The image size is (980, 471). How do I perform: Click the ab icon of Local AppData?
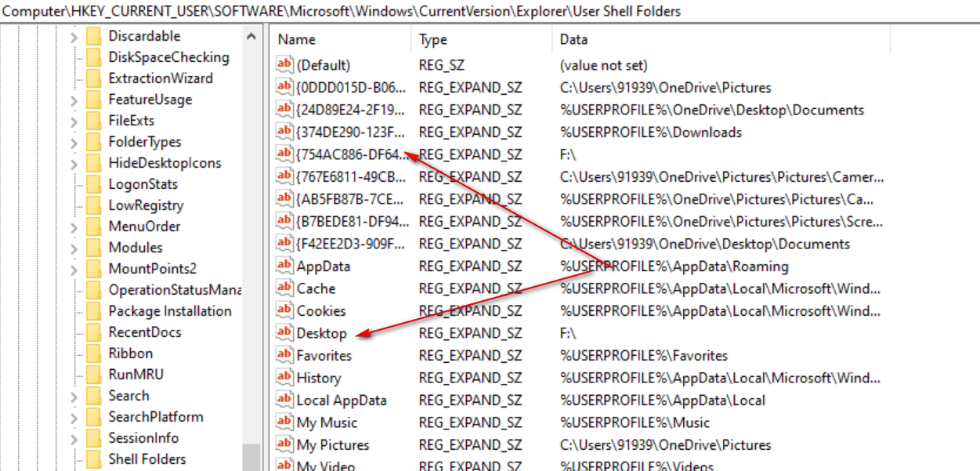point(284,400)
